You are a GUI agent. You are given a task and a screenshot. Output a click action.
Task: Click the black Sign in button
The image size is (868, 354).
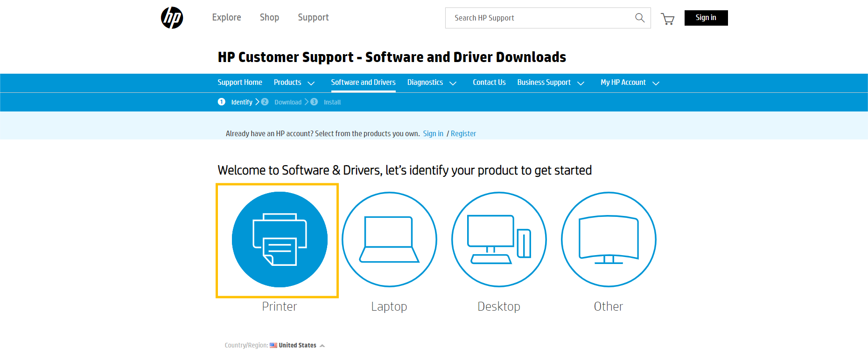click(706, 18)
